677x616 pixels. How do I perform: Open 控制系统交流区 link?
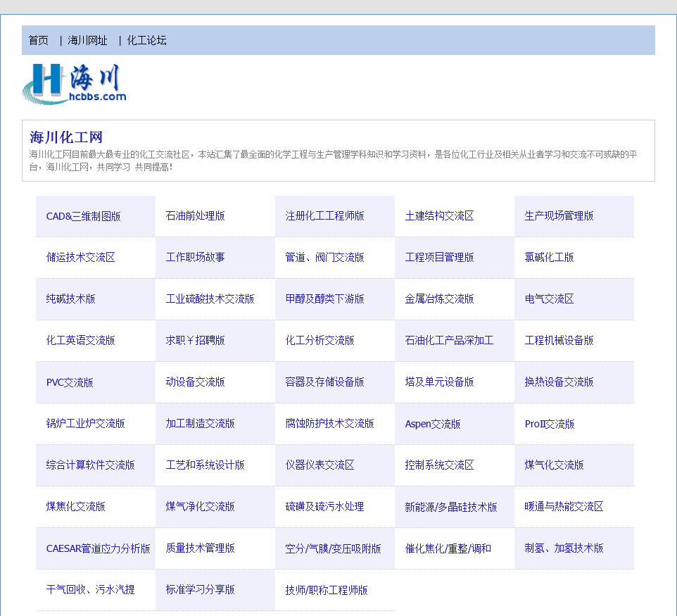tap(439, 465)
